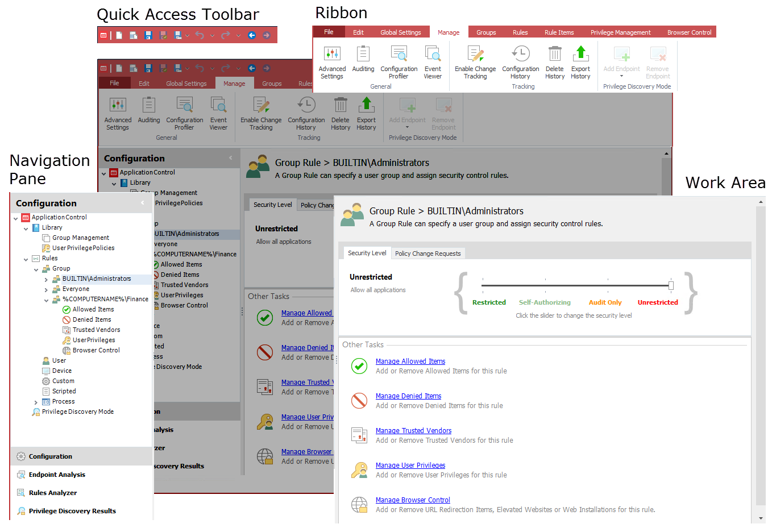This screenshot has height=532, width=772.
Task: Open Save As dropdown arrow in Quick Access Toolbar callout
Action: (187, 35)
